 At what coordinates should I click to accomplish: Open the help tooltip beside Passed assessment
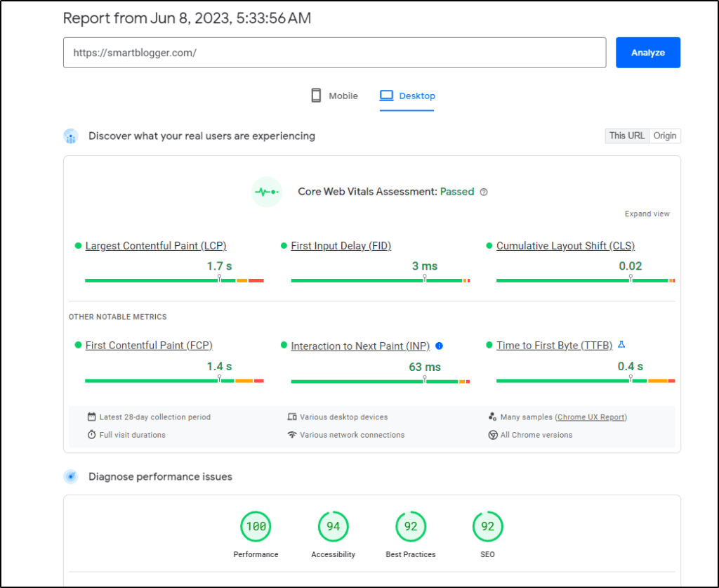coord(482,191)
